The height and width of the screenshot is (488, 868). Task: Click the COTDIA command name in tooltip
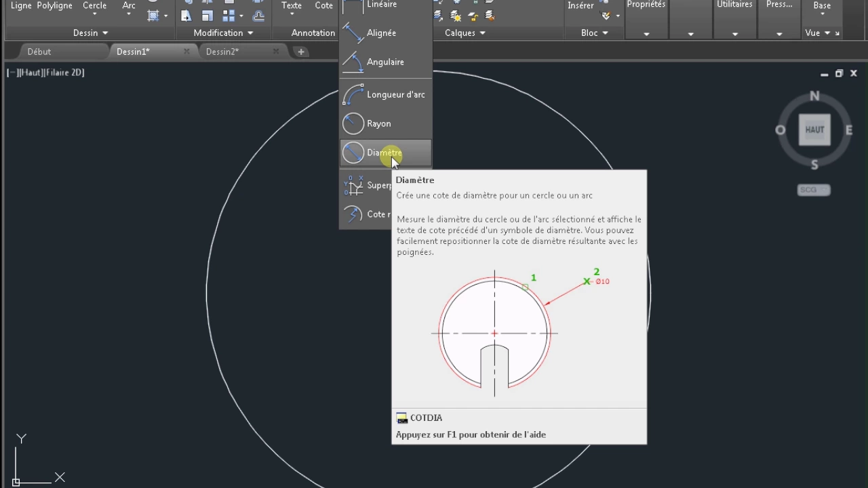coord(426,418)
